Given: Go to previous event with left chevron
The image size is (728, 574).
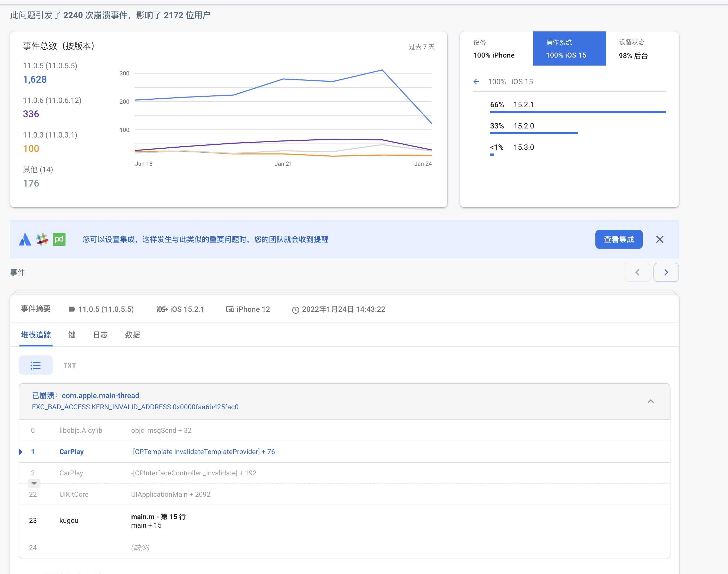Looking at the screenshot, I should click(x=637, y=272).
